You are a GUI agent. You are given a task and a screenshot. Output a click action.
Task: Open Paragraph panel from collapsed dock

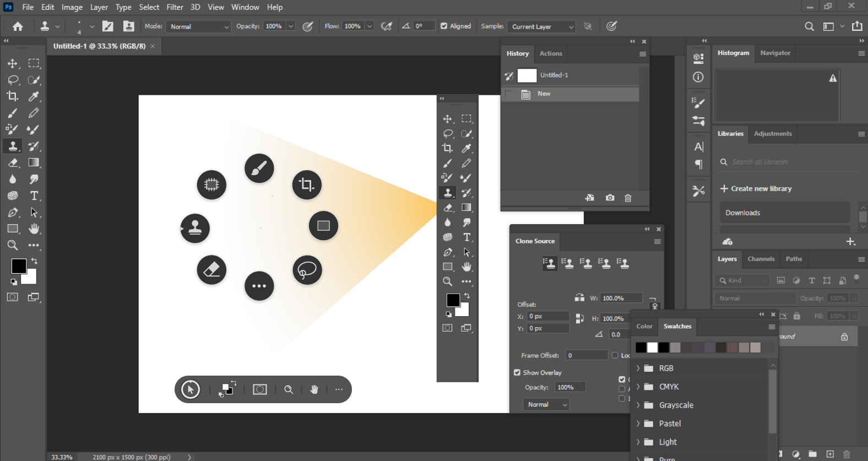pyautogui.click(x=698, y=164)
